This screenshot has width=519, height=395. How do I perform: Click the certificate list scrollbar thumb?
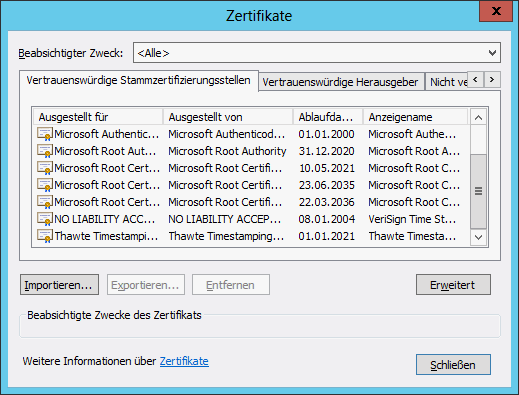tap(478, 191)
